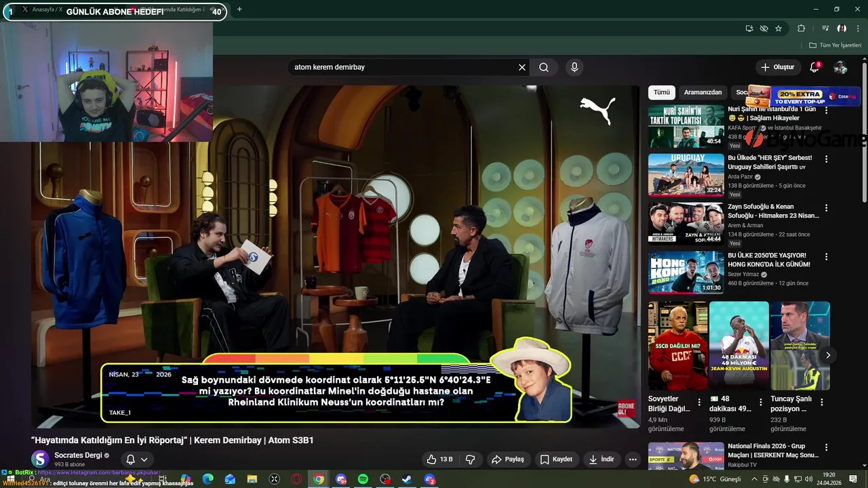
Task: Select the Aramanızdan filter chip
Action: [703, 92]
